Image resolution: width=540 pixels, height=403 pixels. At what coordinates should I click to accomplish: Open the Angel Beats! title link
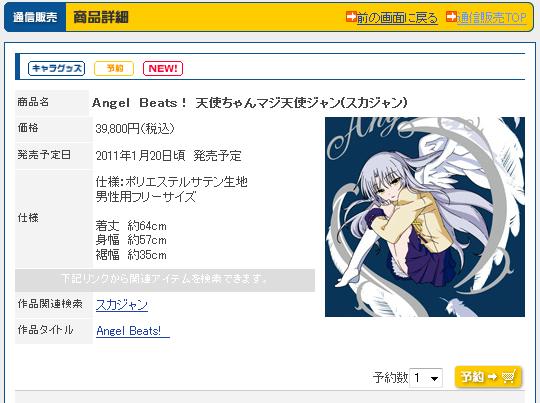[x=133, y=331]
